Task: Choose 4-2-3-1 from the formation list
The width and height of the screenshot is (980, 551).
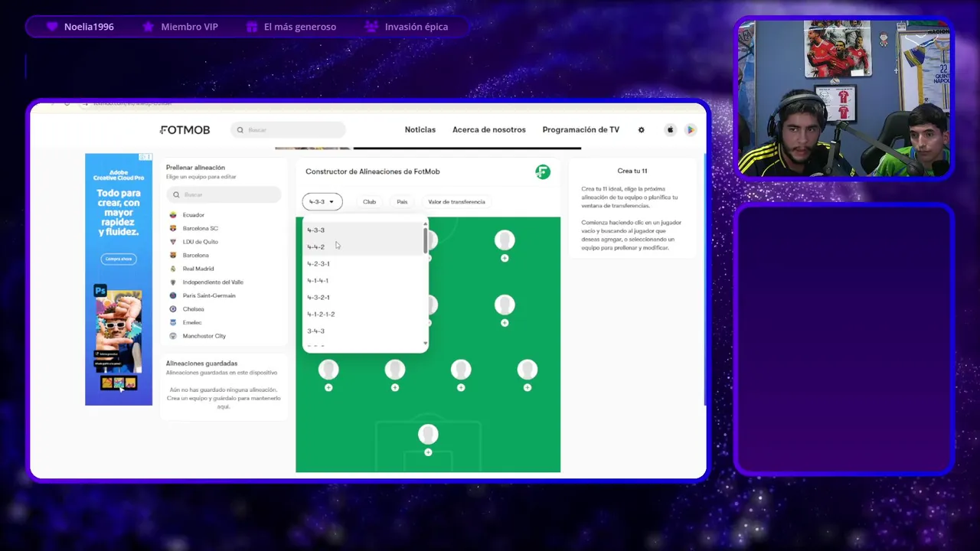Action: [364, 264]
